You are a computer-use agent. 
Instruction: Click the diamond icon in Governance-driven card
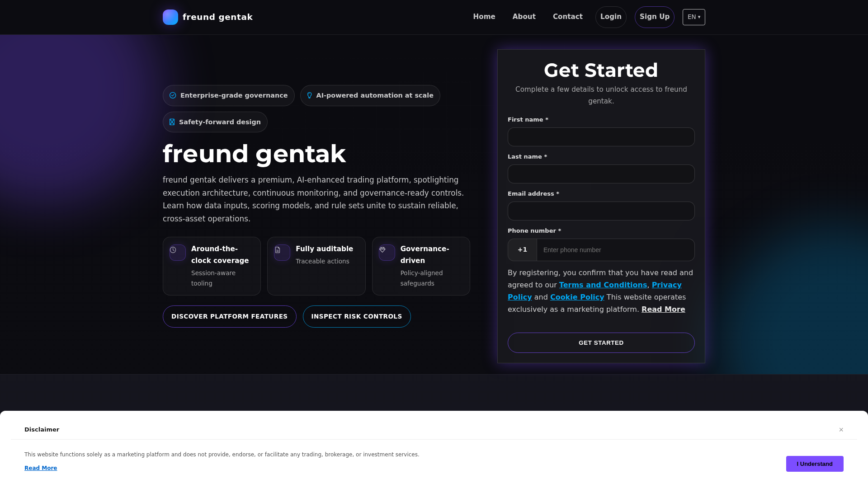382,250
